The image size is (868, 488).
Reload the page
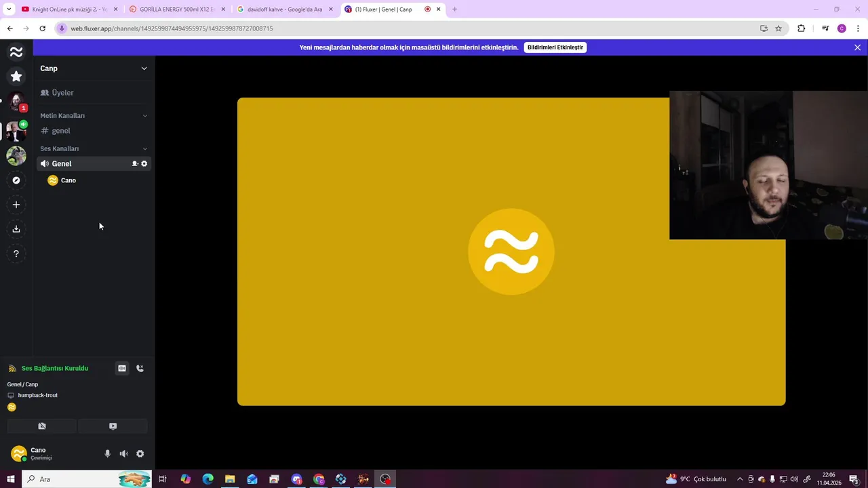(x=42, y=28)
